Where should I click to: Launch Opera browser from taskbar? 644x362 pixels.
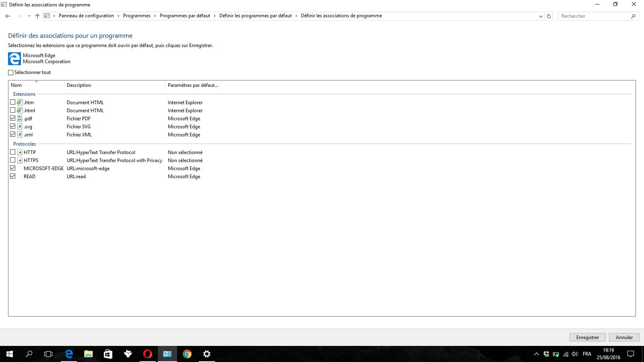click(x=147, y=354)
